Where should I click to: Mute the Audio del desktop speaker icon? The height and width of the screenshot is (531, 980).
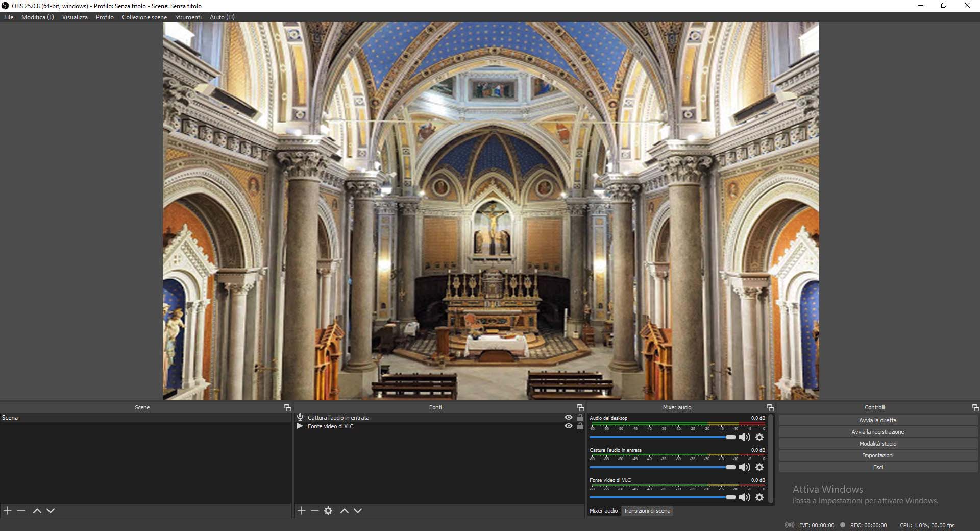pyautogui.click(x=745, y=437)
